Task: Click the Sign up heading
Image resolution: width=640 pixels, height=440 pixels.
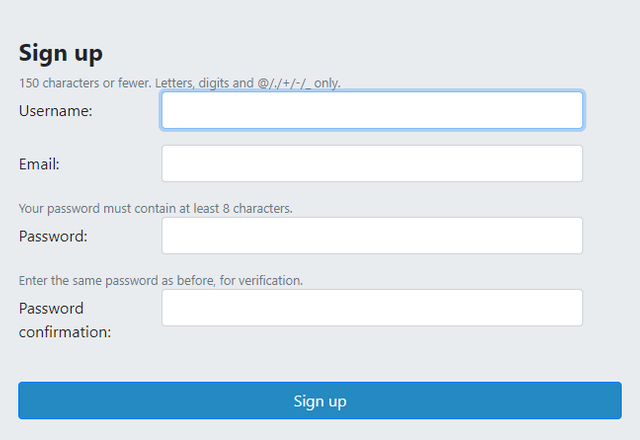Action: tap(61, 53)
